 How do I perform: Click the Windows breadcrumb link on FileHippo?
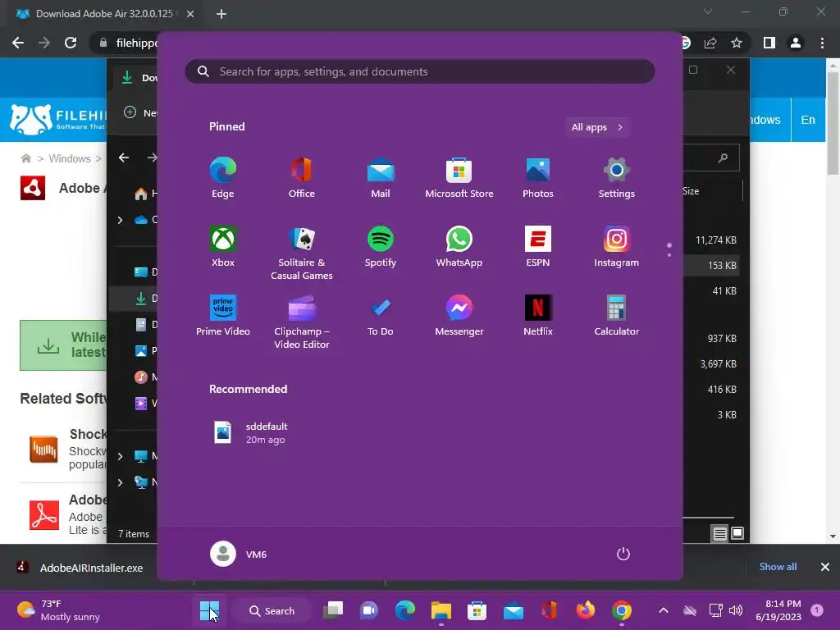70,158
